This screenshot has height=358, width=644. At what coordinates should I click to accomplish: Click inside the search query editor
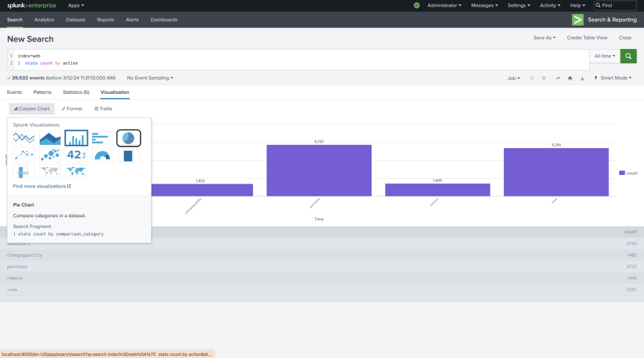coord(302,60)
